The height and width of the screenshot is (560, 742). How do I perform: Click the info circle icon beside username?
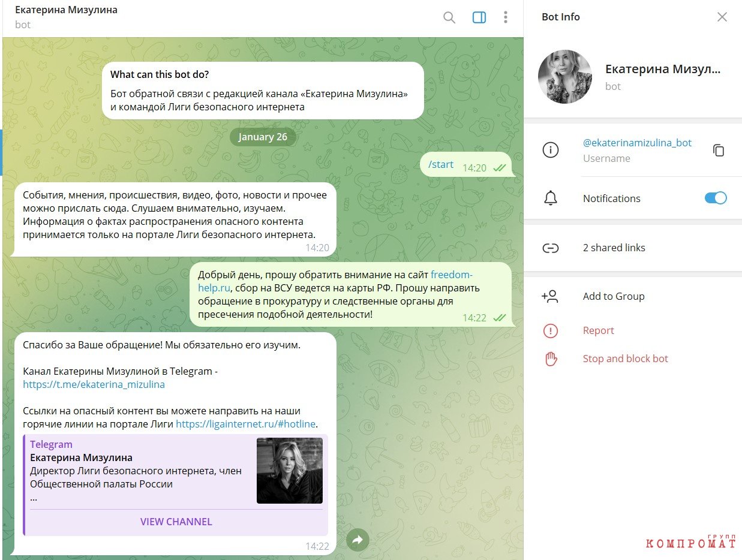[x=550, y=150]
